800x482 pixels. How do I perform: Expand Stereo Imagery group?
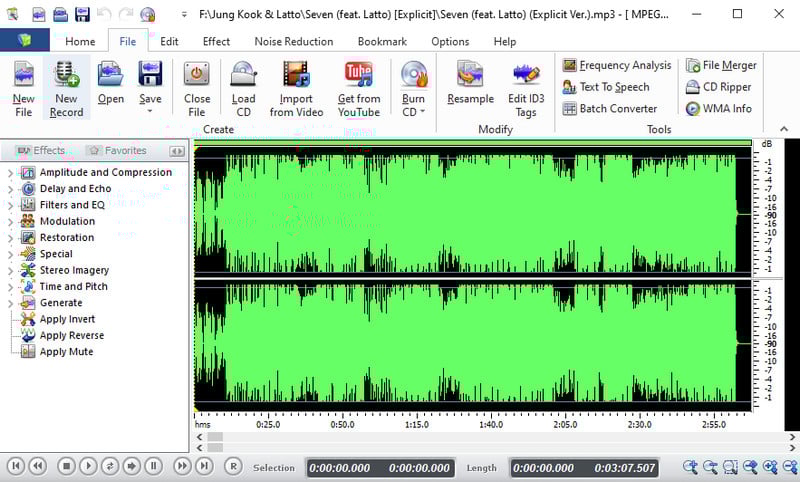(x=10, y=271)
